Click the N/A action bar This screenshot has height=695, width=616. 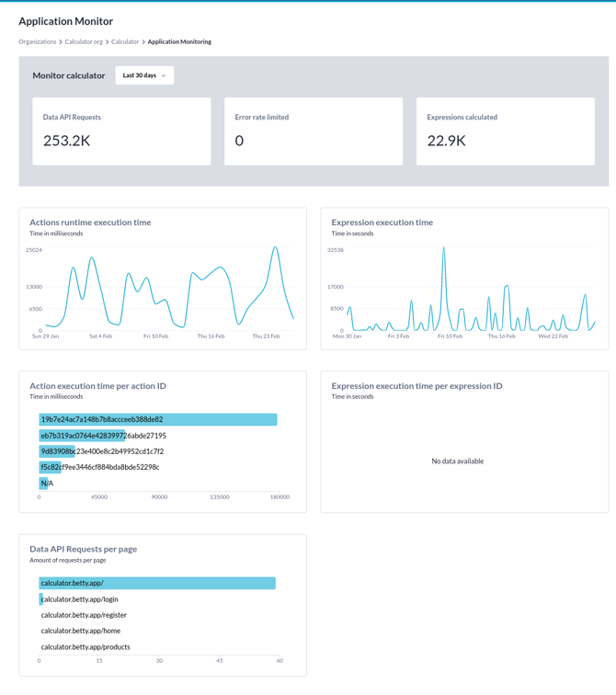pyautogui.click(x=43, y=484)
